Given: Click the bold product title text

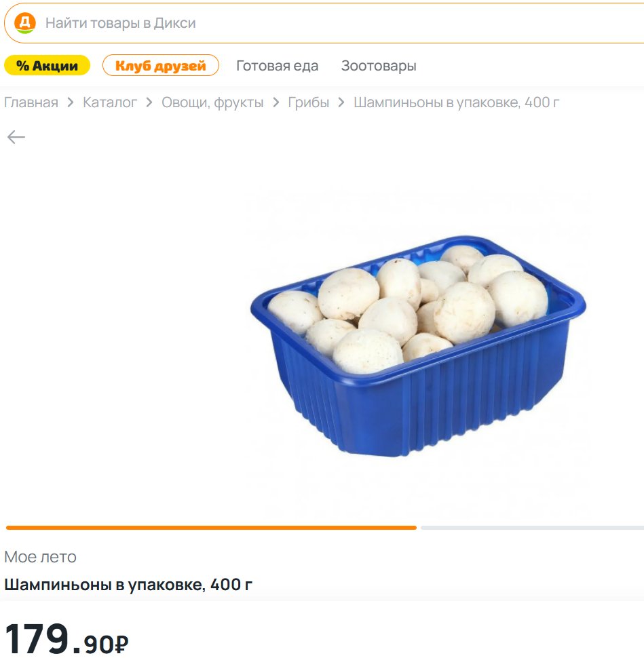Looking at the screenshot, I should point(128,584).
